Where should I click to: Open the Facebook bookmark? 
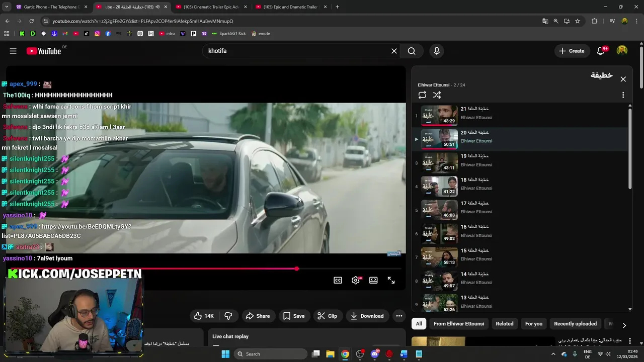108,34
